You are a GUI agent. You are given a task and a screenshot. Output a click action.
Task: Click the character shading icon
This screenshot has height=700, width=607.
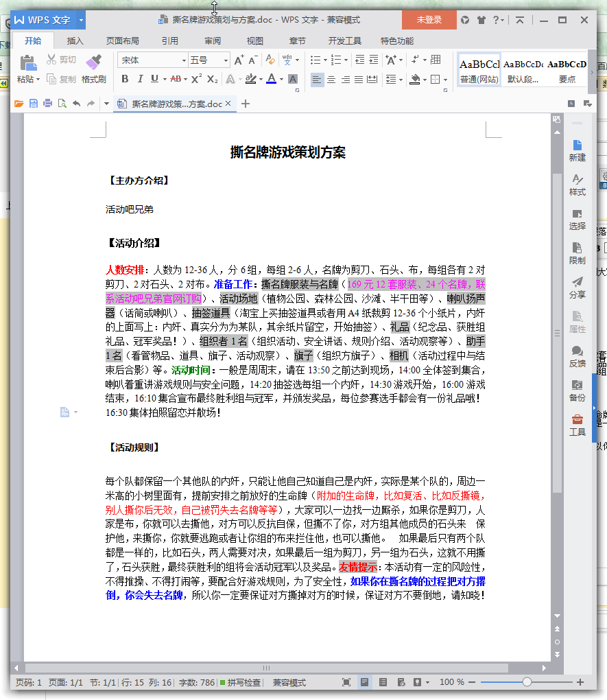coord(293,79)
